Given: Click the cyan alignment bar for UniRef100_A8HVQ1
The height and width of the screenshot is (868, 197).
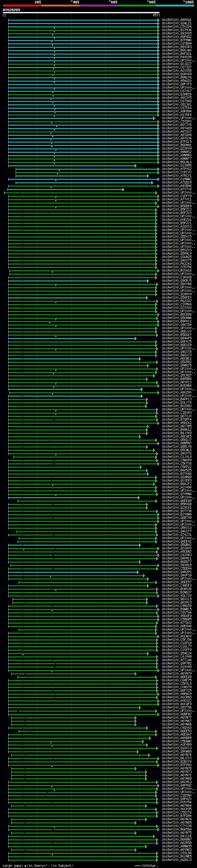Looking at the screenshot, I should (x=83, y=20).
